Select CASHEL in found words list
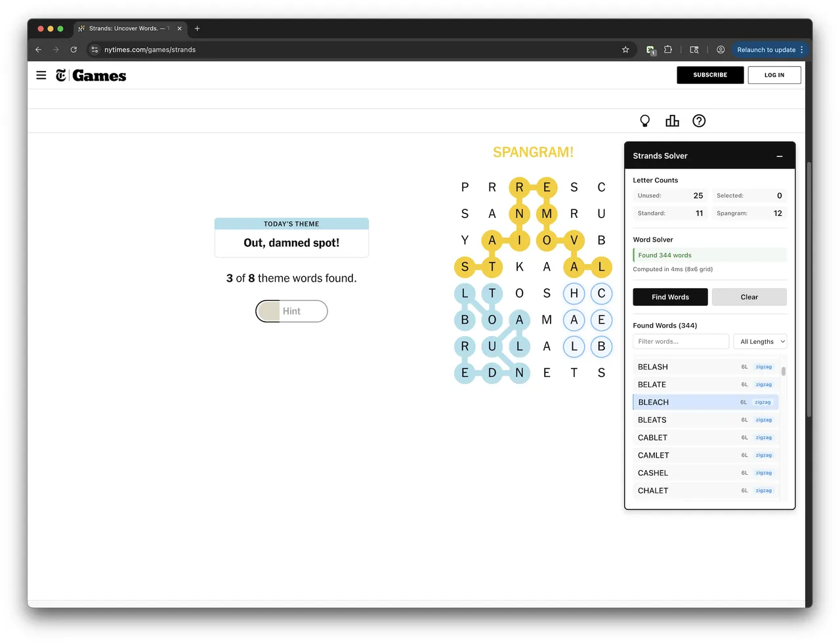Viewport: 840px width, 644px height. (x=705, y=473)
